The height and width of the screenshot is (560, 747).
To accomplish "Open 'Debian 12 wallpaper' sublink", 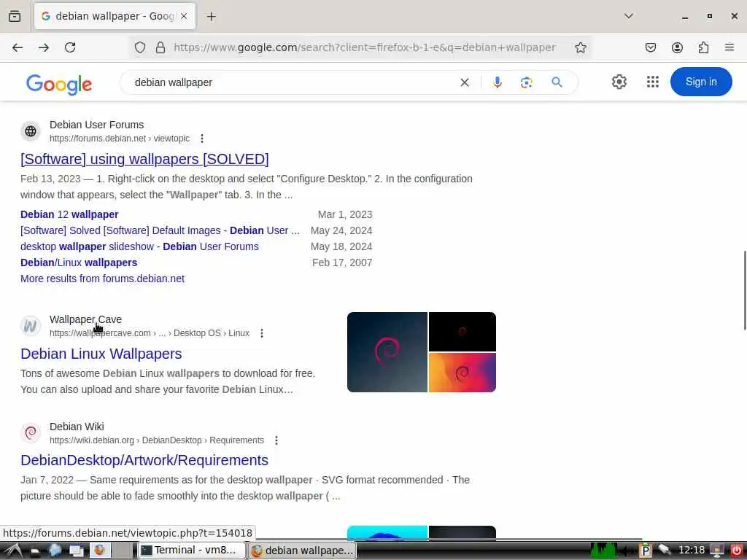I will [x=69, y=214].
